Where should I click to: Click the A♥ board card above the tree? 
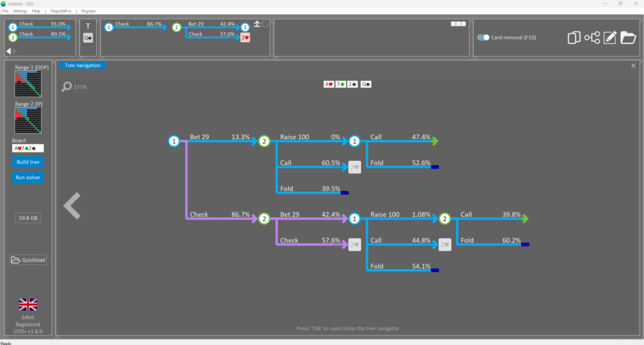[x=328, y=84]
